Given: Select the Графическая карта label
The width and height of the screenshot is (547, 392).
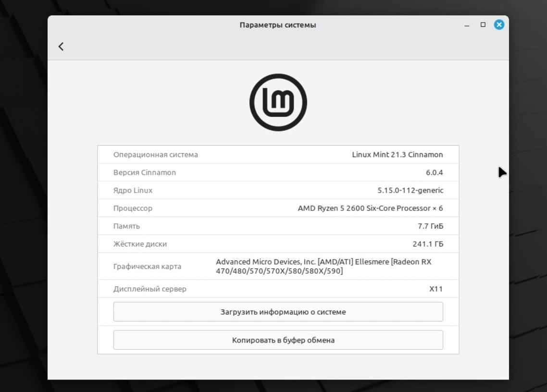Looking at the screenshot, I should (147, 267).
